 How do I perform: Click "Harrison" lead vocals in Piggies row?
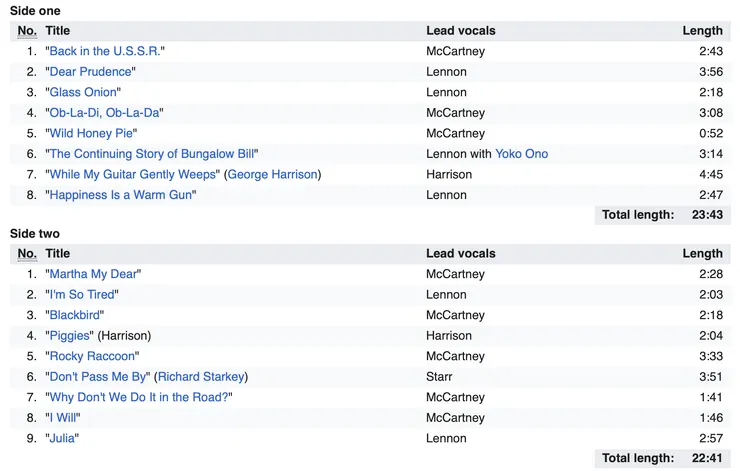tap(449, 336)
